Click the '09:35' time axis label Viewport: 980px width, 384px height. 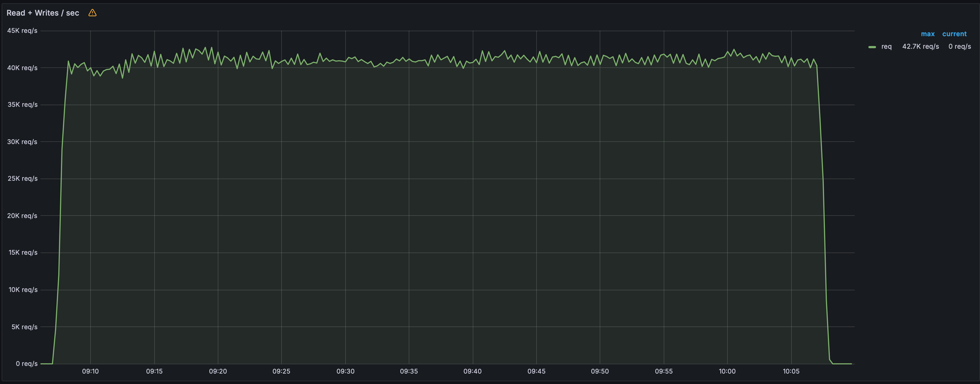[x=408, y=371]
